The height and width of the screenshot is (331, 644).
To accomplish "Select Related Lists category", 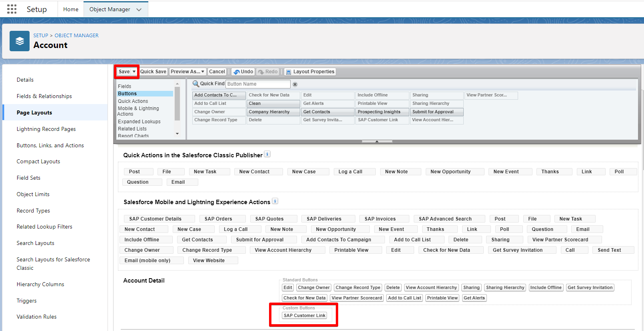I will [132, 129].
